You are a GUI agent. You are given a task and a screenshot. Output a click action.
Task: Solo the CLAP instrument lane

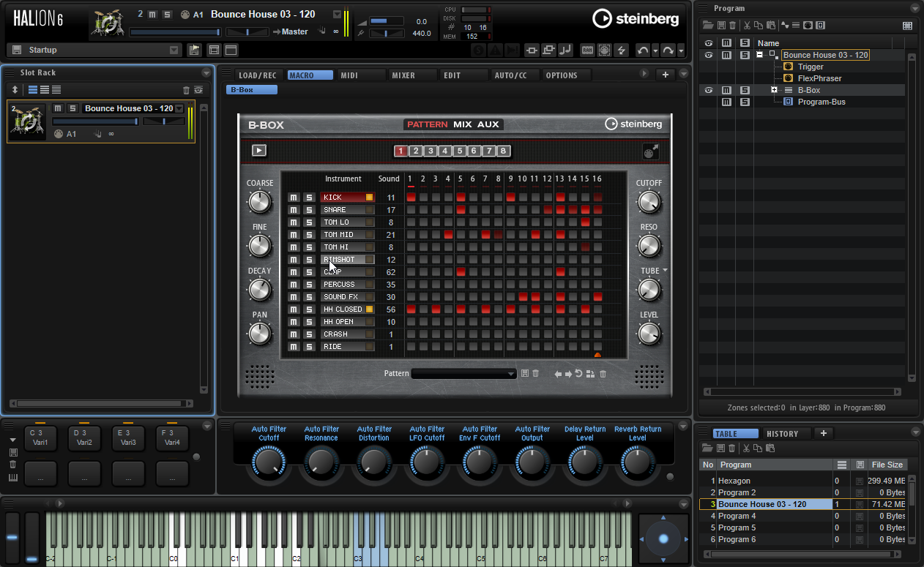(x=309, y=272)
